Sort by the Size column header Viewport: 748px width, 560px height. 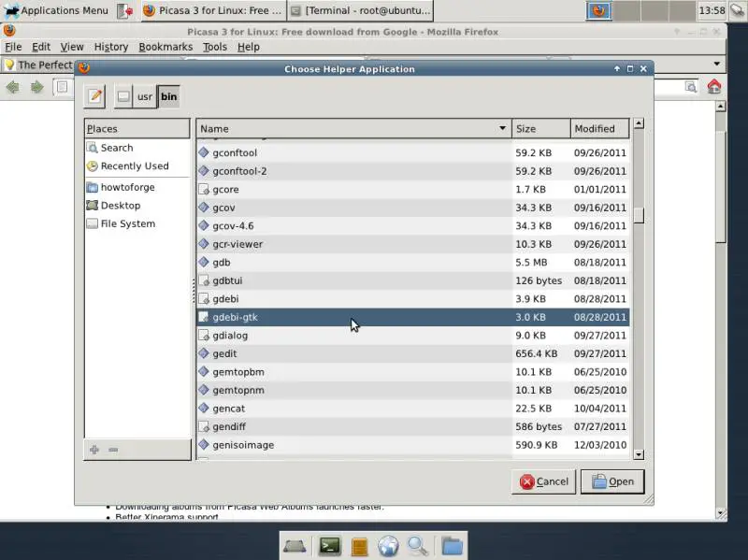coord(541,129)
